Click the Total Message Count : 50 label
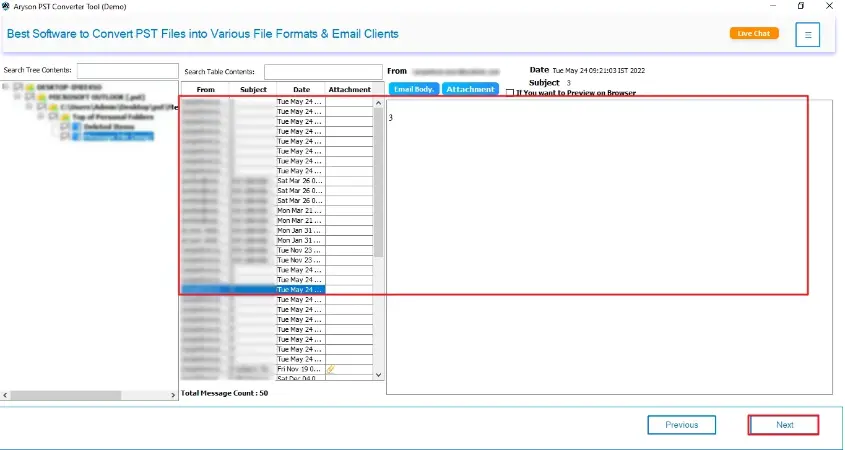 [x=224, y=393]
